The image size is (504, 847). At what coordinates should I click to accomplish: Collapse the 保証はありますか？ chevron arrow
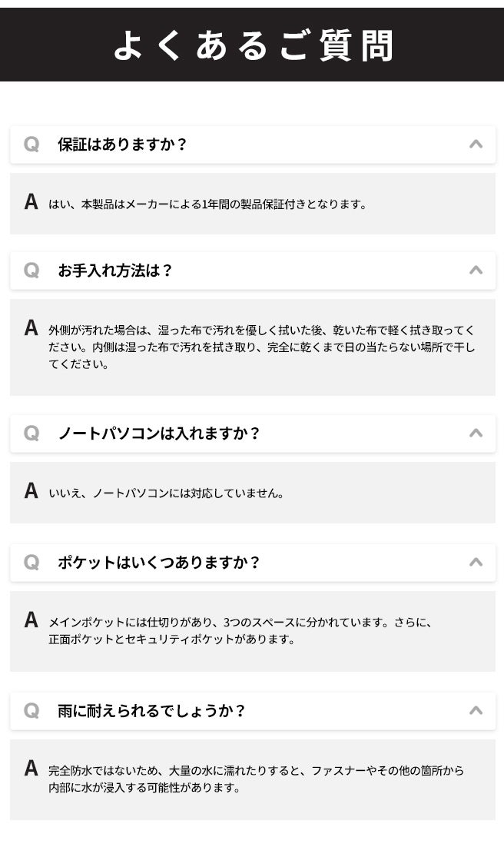(476, 144)
